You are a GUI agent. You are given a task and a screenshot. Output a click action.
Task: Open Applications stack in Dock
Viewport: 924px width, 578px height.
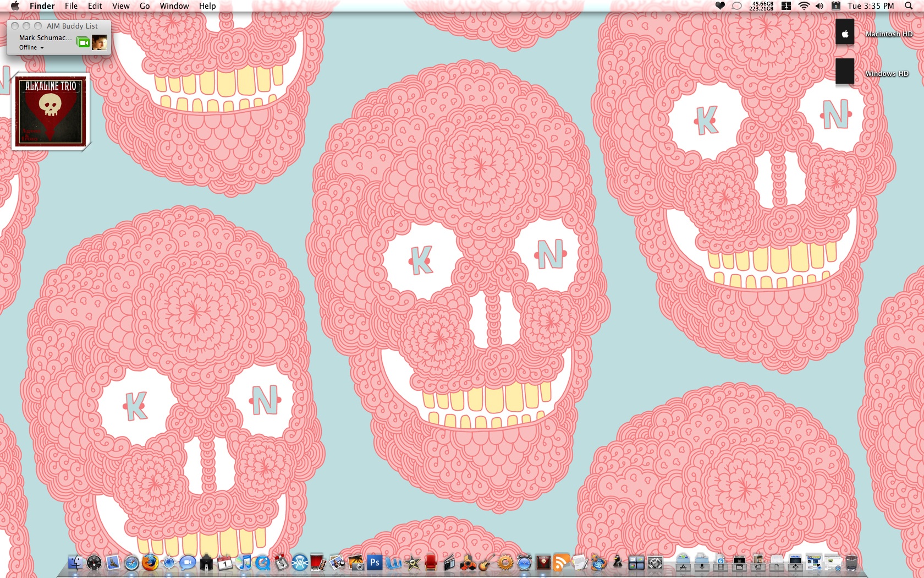point(683,563)
